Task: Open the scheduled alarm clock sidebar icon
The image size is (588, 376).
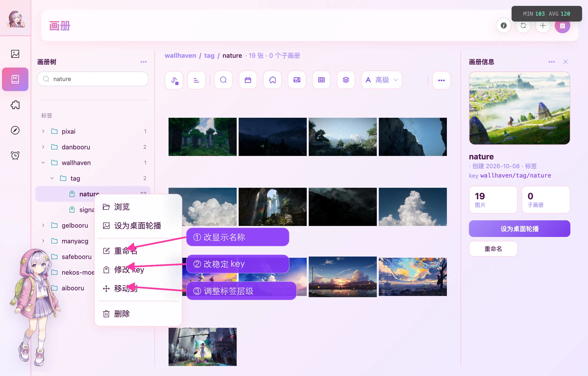Action: point(15,156)
